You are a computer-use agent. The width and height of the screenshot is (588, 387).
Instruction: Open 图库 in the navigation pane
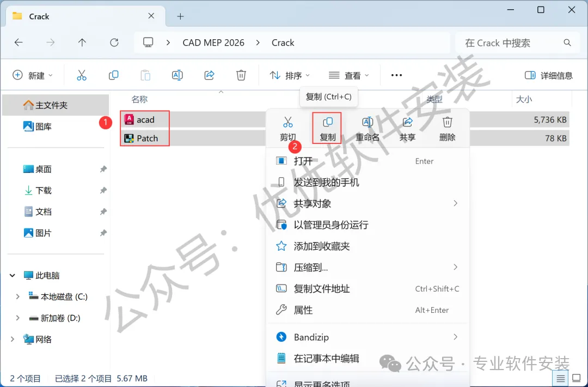click(x=56, y=126)
